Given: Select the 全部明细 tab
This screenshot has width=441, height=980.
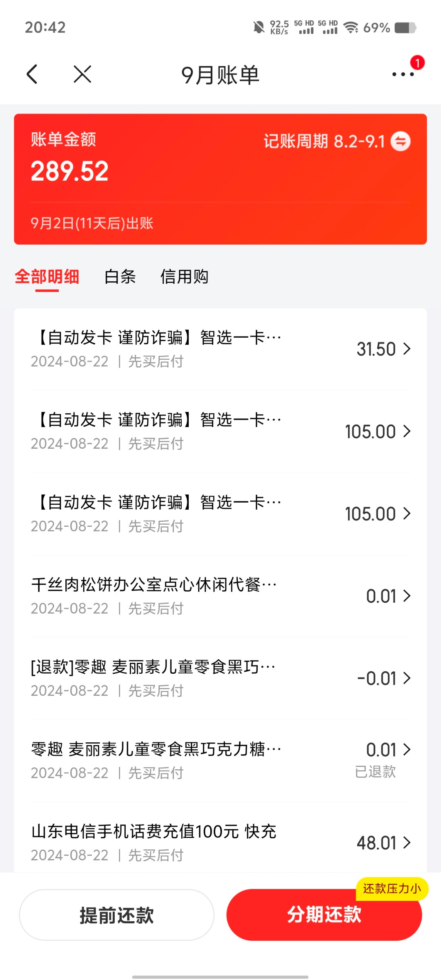Looking at the screenshot, I should [47, 277].
